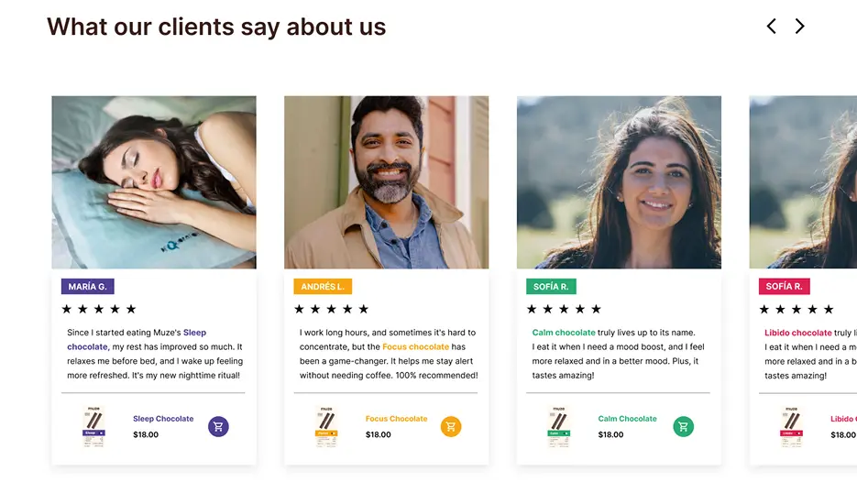Click the Sleep Chocolate bar product image
857x504 pixels.
point(94,426)
